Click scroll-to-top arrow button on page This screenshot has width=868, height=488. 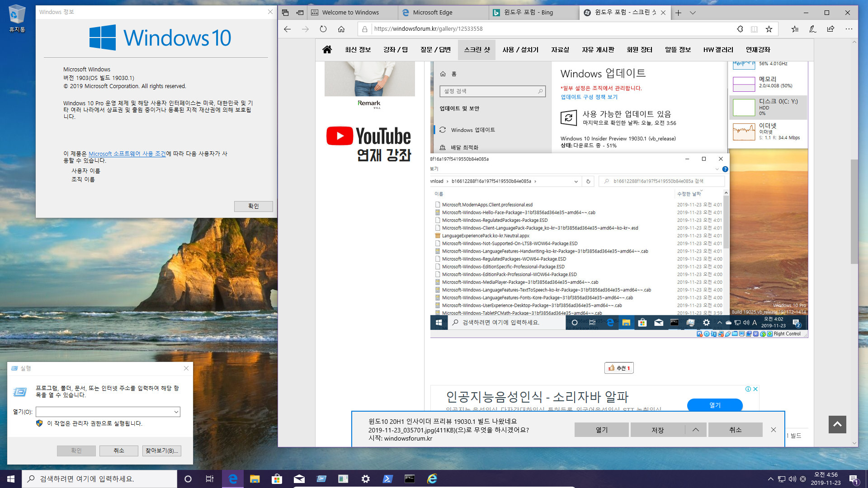click(x=837, y=424)
